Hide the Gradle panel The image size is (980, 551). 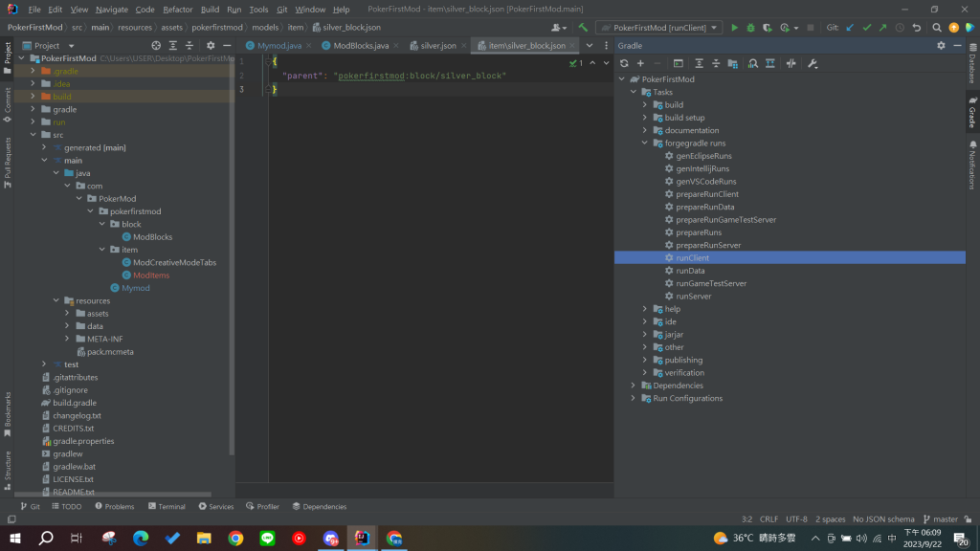coord(957,46)
